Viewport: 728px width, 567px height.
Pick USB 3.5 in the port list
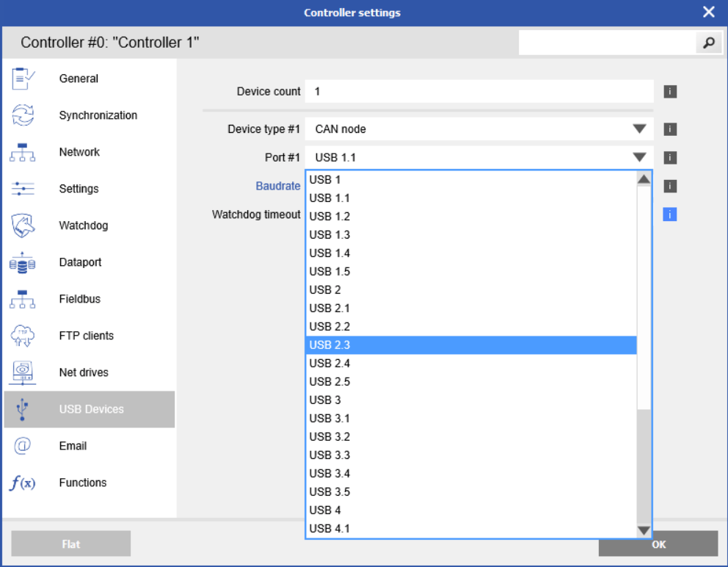click(x=470, y=492)
